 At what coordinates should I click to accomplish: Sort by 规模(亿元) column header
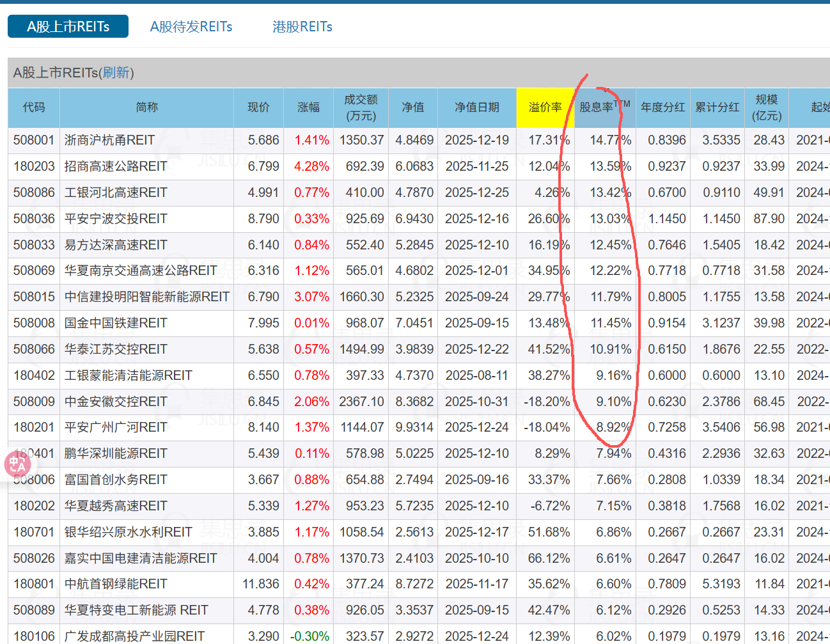pyautogui.click(x=766, y=107)
